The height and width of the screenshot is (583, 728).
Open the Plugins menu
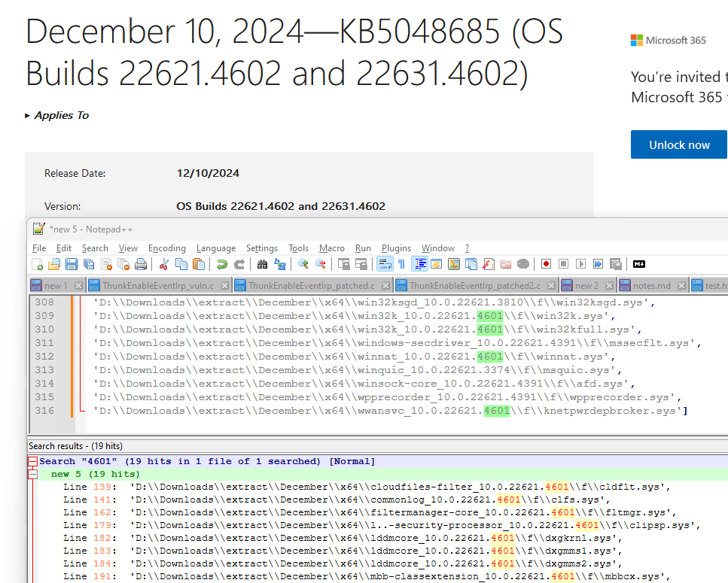click(x=396, y=248)
